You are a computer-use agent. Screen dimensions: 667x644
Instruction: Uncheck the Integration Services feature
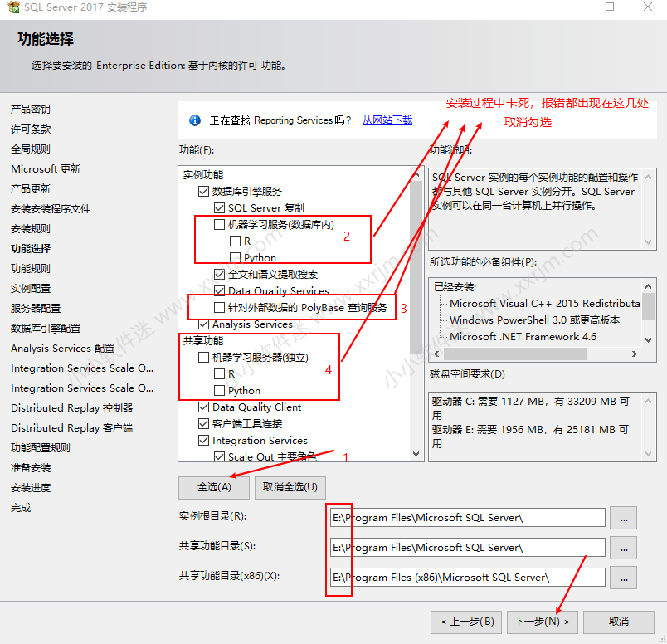[204, 441]
